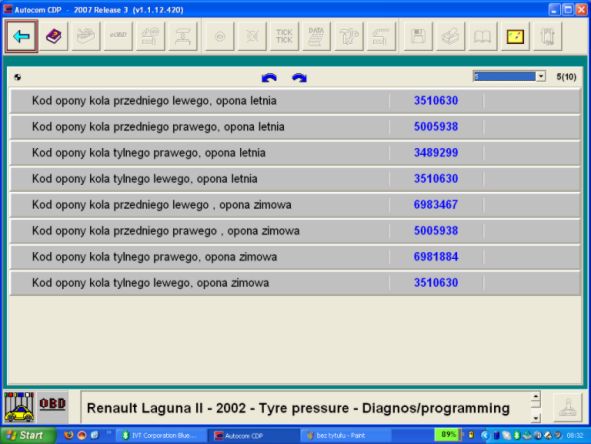Click the Firefox quick launch icon
Image resolution: width=591 pixels, height=444 pixels.
point(69,435)
